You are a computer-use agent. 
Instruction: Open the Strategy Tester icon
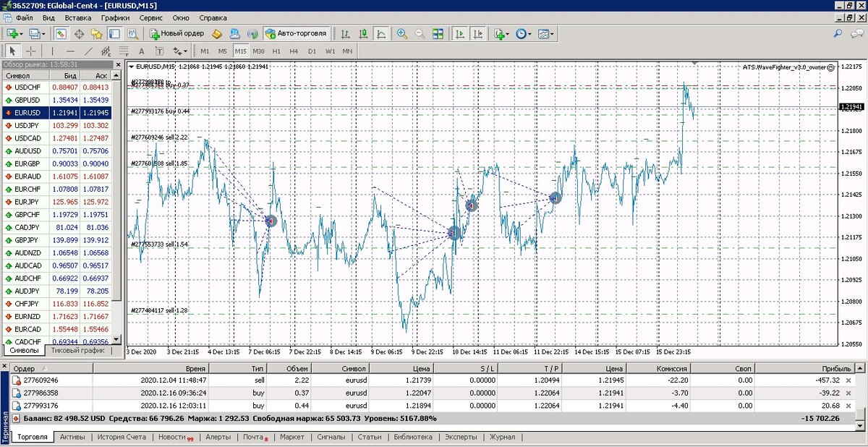coord(132,33)
